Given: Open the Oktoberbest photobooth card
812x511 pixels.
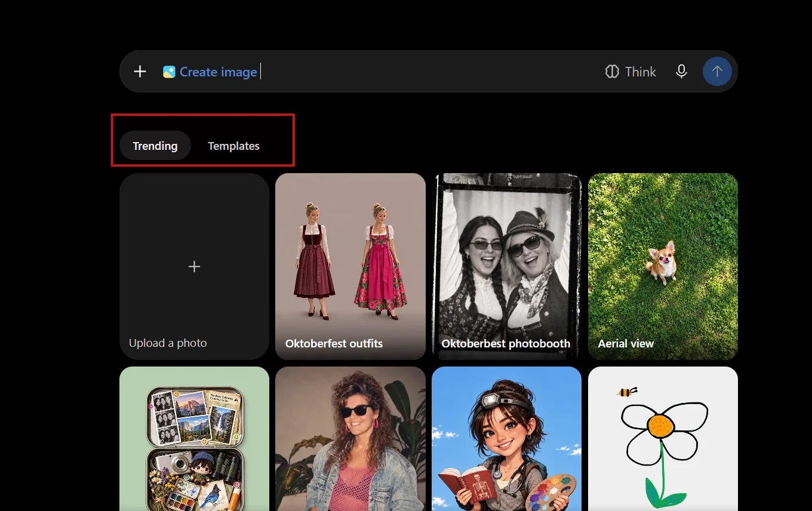Looking at the screenshot, I should [x=506, y=266].
